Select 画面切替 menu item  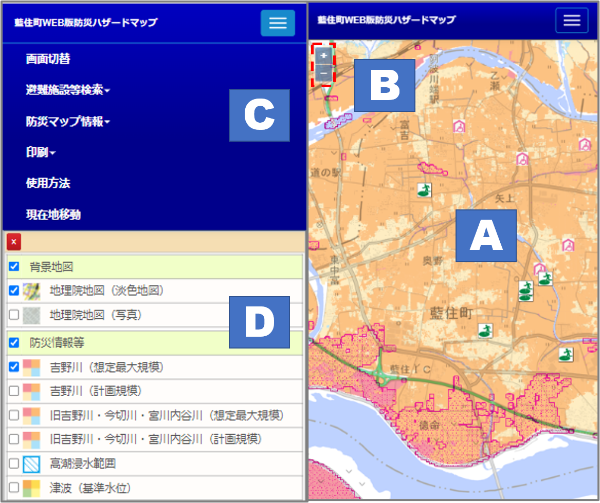tap(48, 59)
